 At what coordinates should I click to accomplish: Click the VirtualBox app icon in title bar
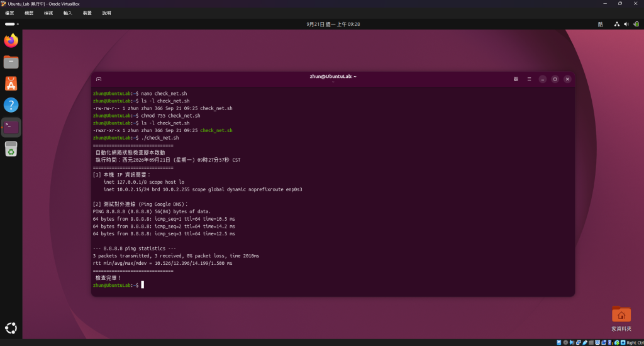tap(3, 4)
